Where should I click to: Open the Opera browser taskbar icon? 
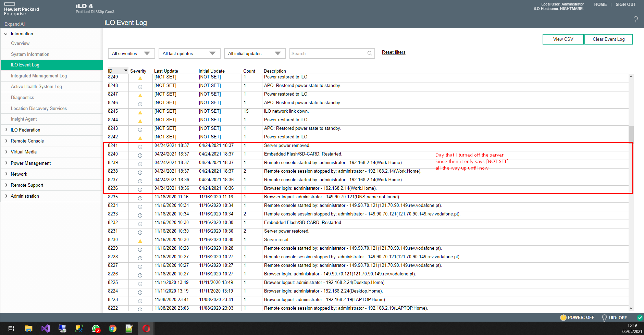click(146, 328)
